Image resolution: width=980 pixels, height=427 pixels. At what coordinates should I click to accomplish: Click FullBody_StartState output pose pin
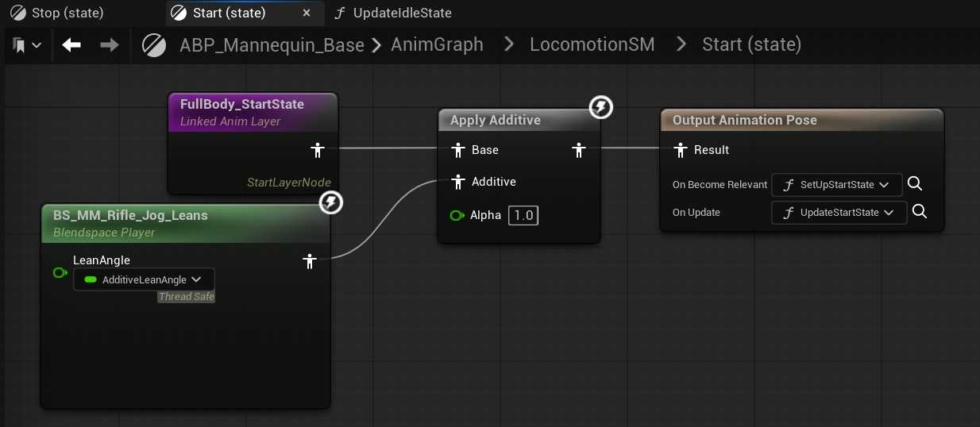pyautogui.click(x=318, y=150)
